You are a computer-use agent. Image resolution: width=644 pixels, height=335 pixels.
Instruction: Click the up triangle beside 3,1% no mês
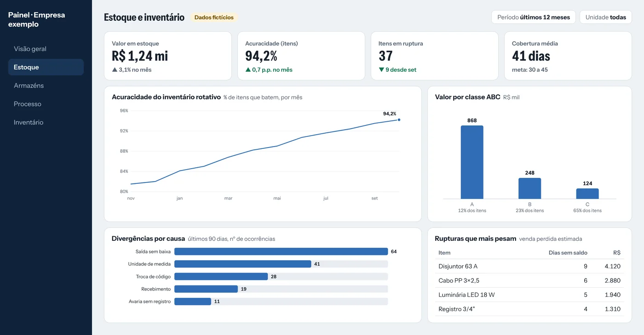click(x=115, y=70)
